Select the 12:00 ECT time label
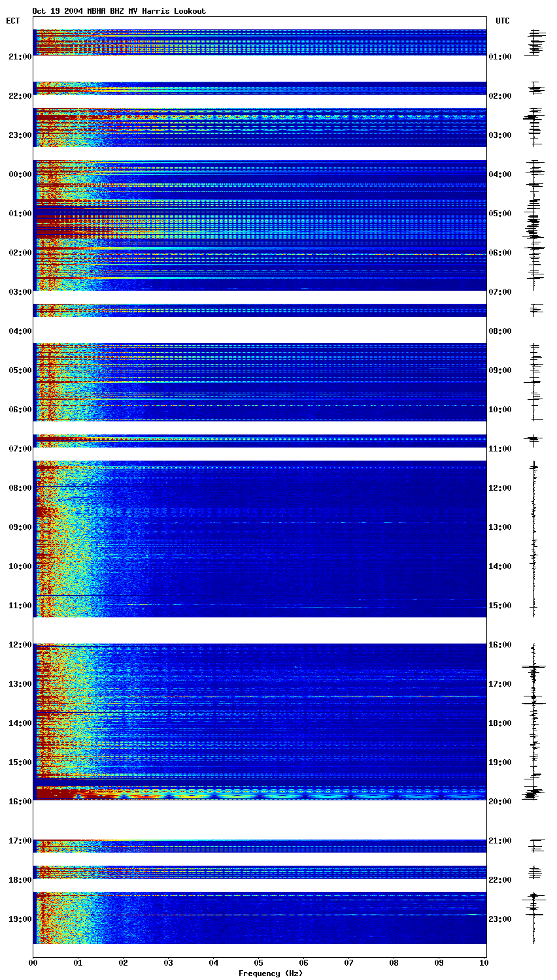 tap(20, 645)
